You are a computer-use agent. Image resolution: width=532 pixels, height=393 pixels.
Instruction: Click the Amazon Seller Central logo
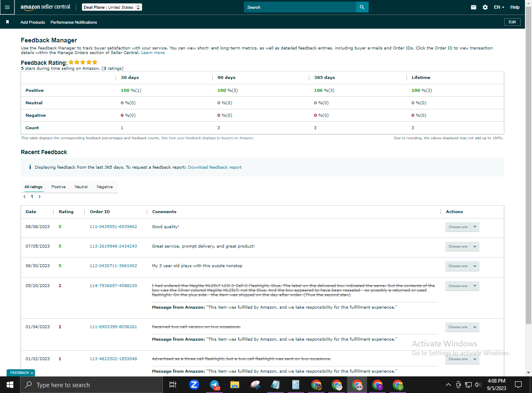[45, 7]
